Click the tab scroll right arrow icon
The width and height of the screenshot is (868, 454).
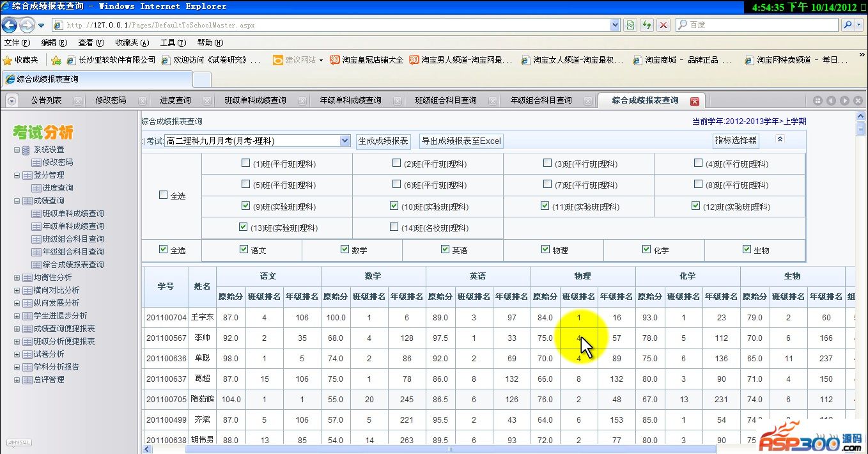tap(844, 101)
